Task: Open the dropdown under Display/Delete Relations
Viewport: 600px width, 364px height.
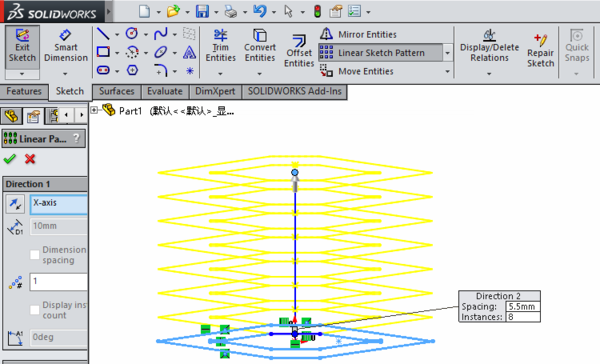Action: coord(489,73)
